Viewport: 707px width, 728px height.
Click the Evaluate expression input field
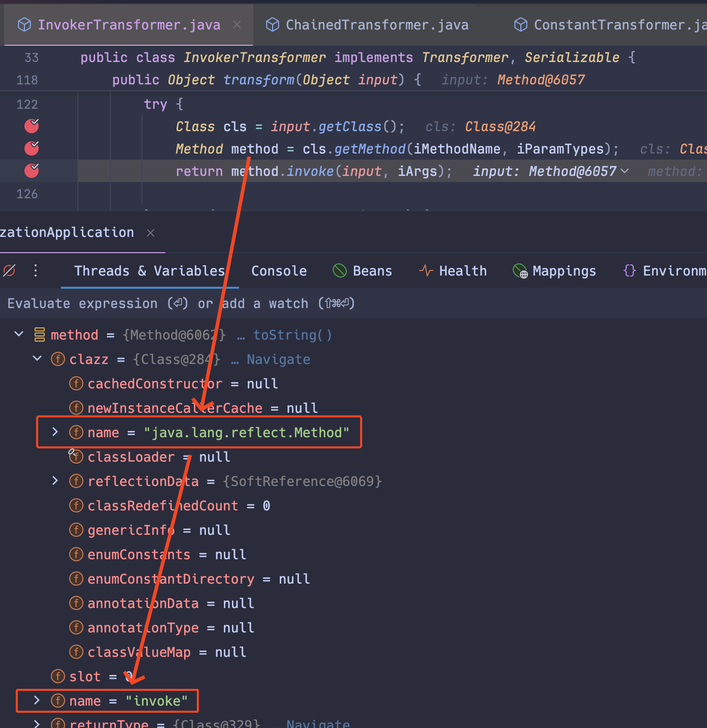click(x=178, y=303)
